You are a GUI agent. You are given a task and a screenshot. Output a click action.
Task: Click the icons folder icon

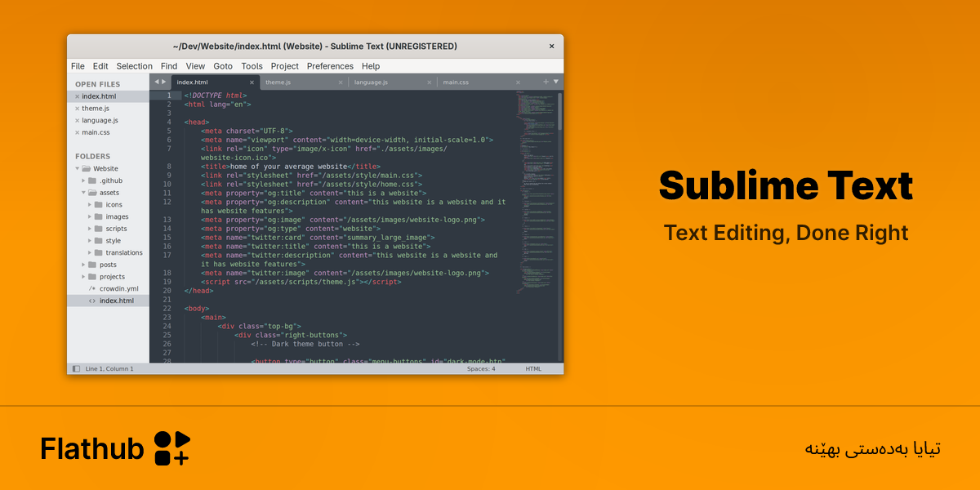click(x=98, y=205)
